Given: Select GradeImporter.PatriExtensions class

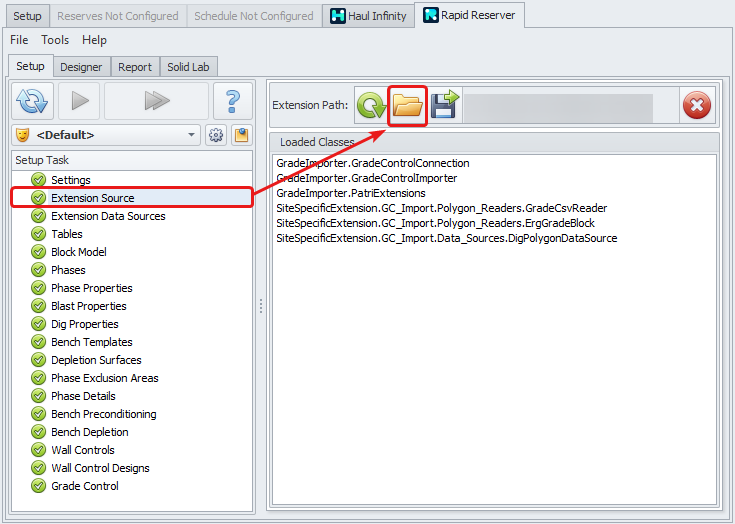Looking at the screenshot, I should [x=351, y=193].
